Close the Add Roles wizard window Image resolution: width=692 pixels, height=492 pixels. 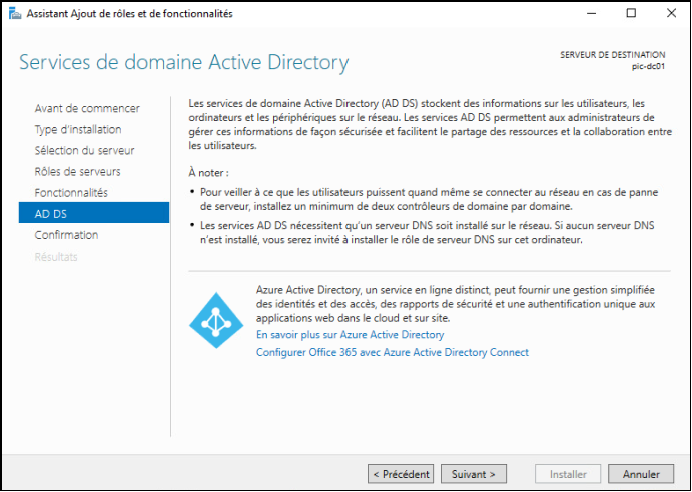pos(671,14)
